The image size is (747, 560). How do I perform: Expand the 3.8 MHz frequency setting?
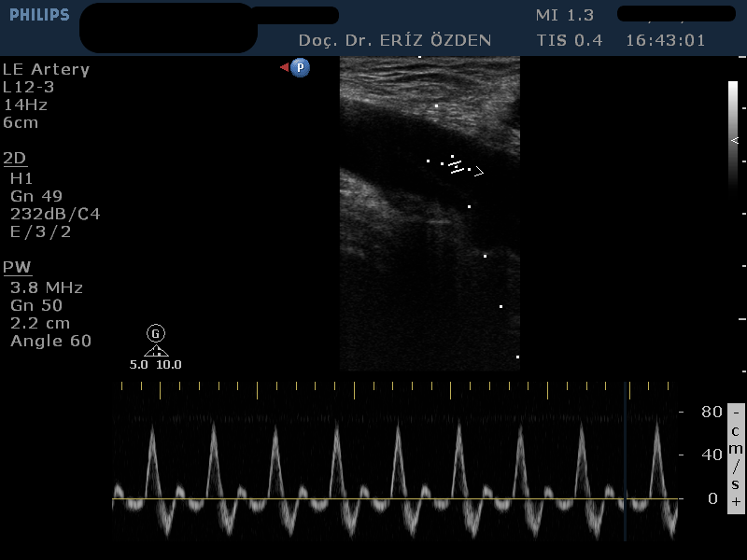click(x=43, y=288)
